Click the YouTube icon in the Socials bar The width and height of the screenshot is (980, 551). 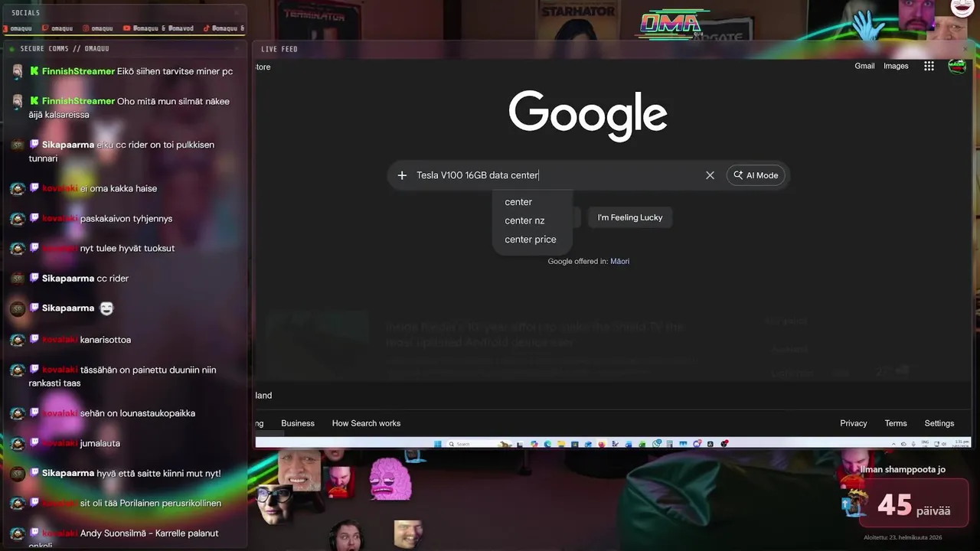pyautogui.click(x=126, y=28)
